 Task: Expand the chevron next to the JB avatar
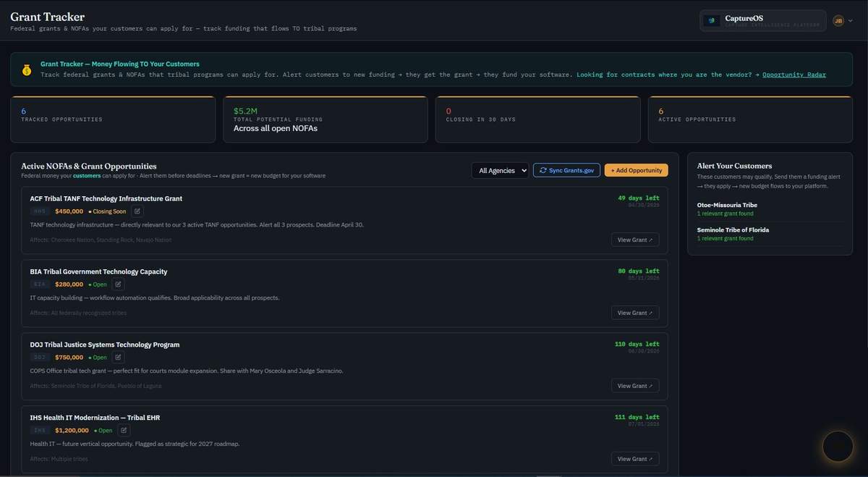(x=851, y=20)
